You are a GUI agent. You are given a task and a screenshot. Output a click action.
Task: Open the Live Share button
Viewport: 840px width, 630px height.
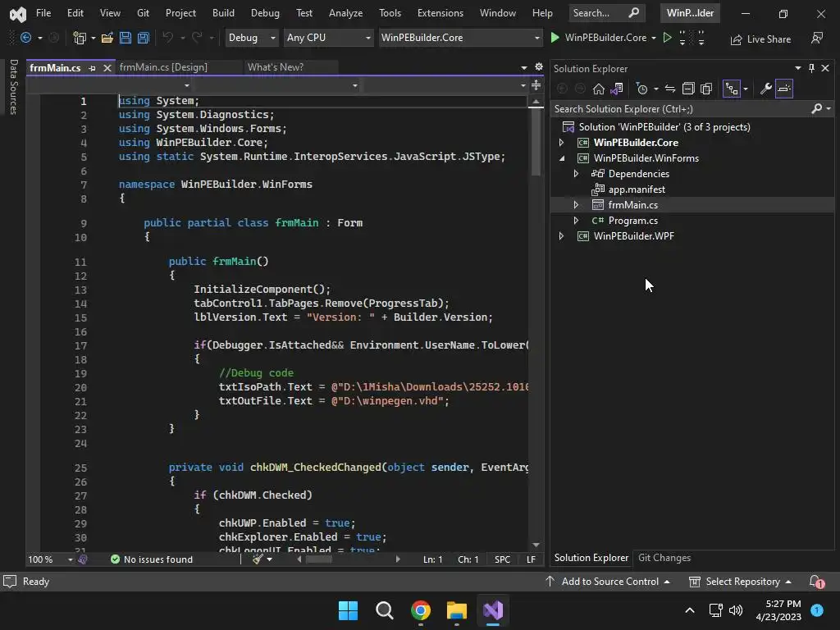coord(760,39)
